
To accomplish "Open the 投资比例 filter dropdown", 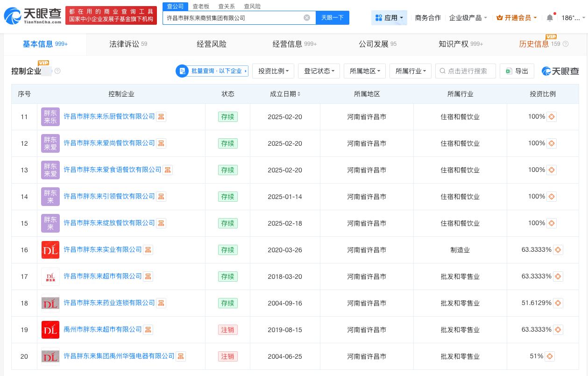I will pos(273,71).
